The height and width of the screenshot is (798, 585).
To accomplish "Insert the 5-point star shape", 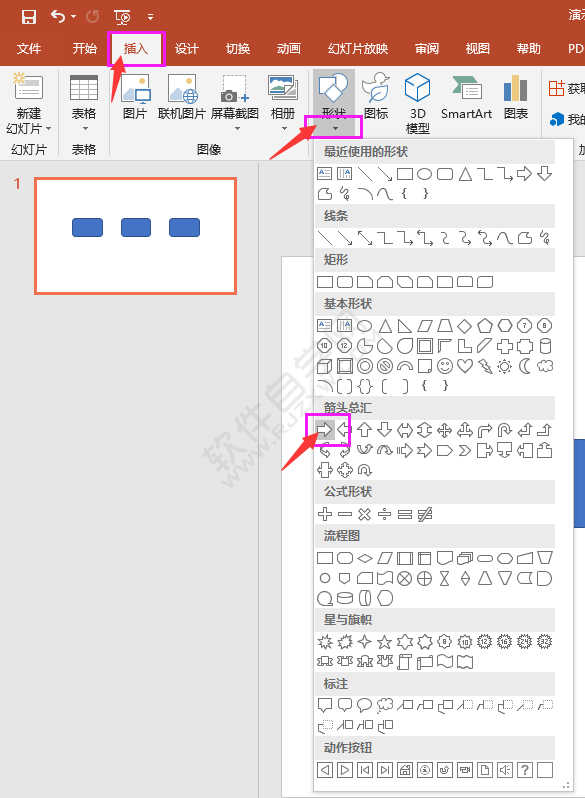I will (x=384, y=642).
